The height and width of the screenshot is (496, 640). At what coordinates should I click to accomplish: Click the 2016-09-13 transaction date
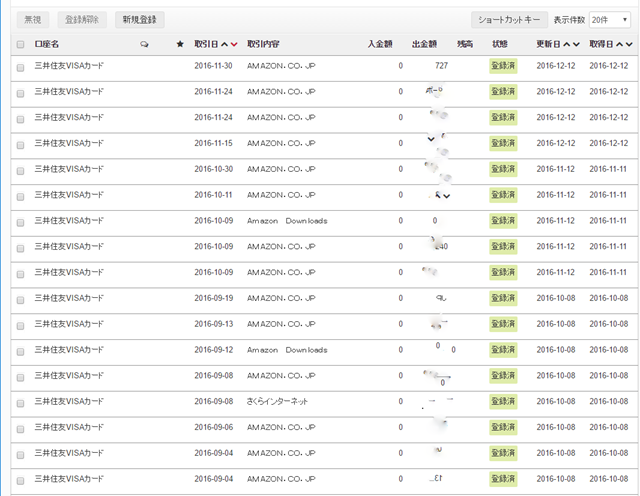pyautogui.click(x=213, y=324)
